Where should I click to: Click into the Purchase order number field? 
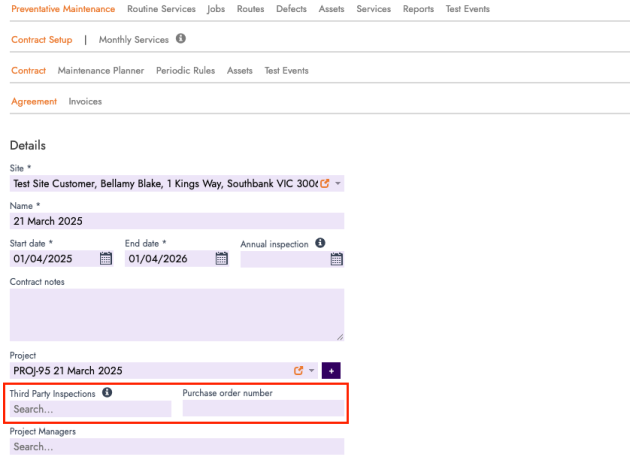tap(263, 409)
